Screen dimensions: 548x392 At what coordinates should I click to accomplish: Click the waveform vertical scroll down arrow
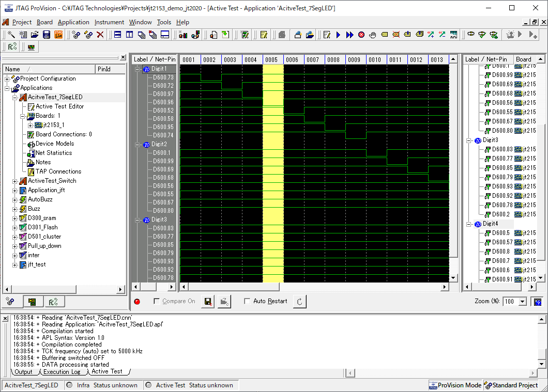[453, 278]
